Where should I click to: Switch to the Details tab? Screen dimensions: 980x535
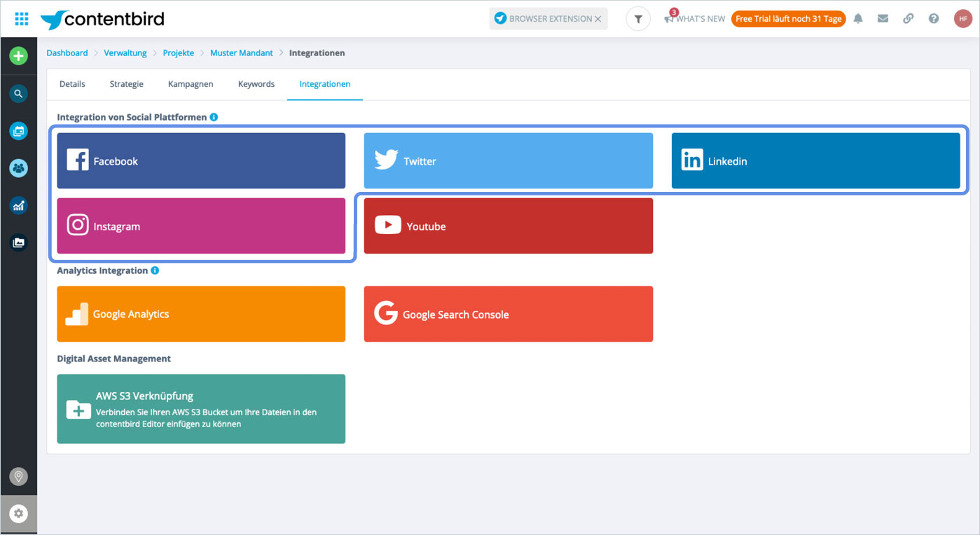72,84
